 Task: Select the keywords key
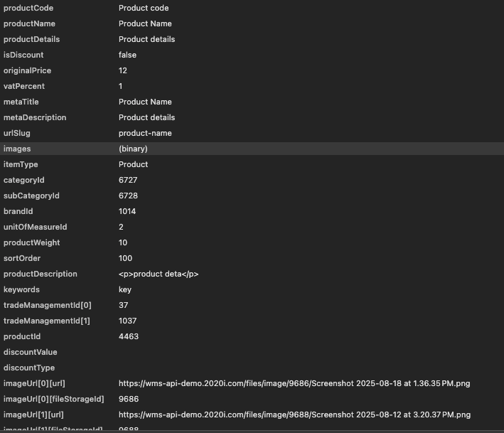[x=21, y=289]
